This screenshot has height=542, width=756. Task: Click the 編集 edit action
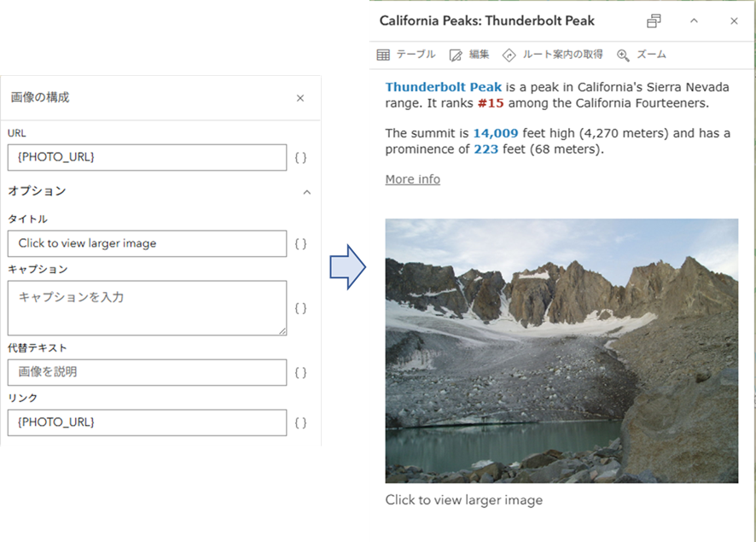click(x=469, y=55)
